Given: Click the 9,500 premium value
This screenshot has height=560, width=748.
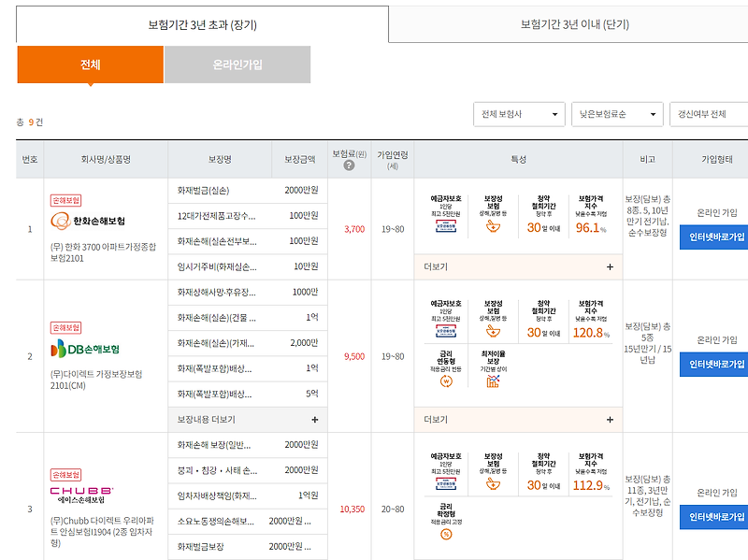Looking at the screenshot, I should (x=354, y=356).
